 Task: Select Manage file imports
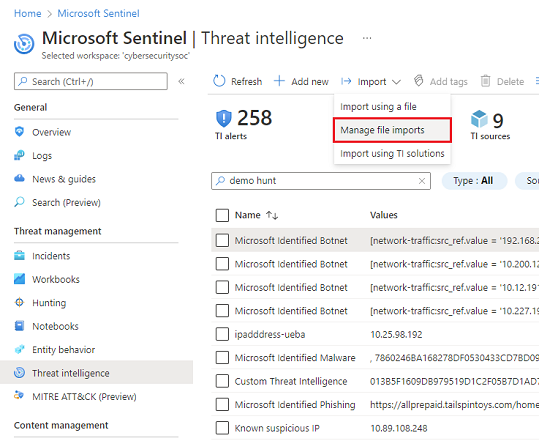(392, 130)
